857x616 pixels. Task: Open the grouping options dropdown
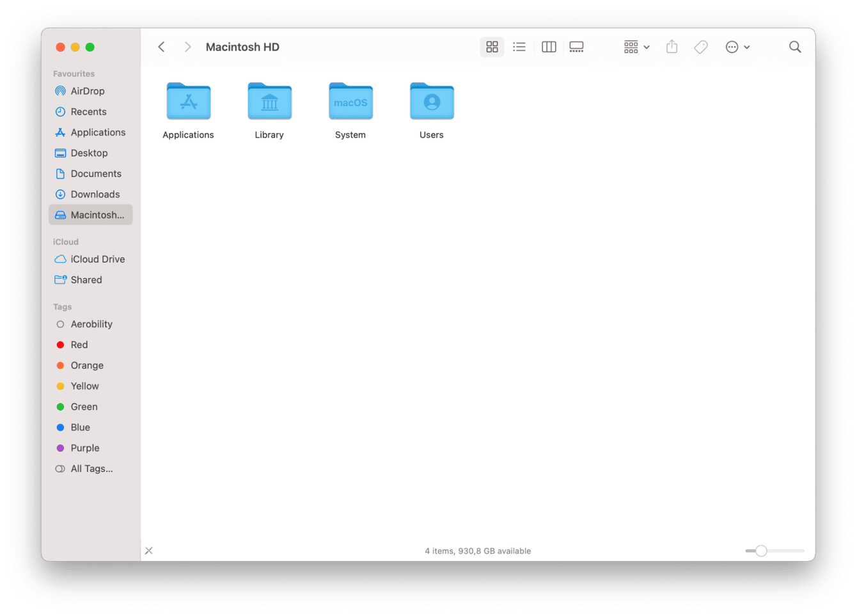click(x=636, y=47)
